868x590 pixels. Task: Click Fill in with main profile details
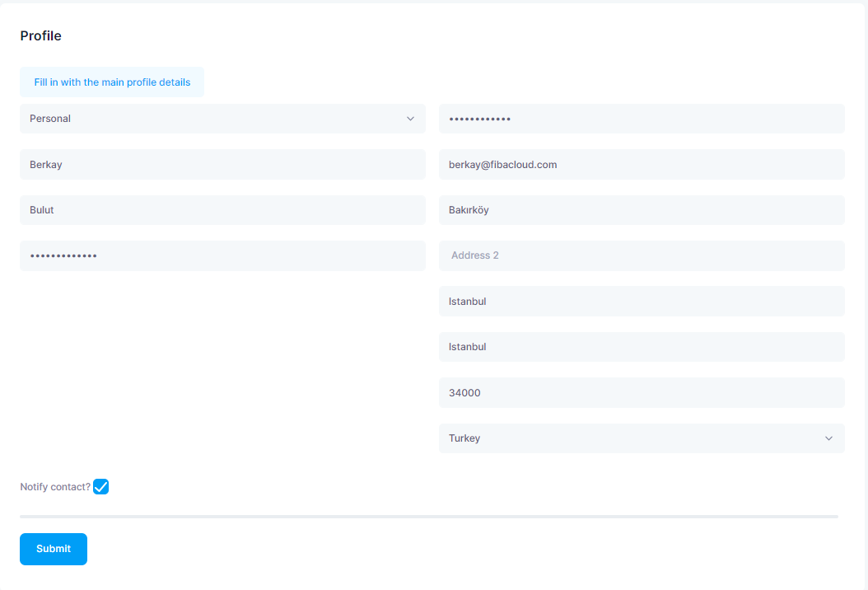tap(112, 82)
